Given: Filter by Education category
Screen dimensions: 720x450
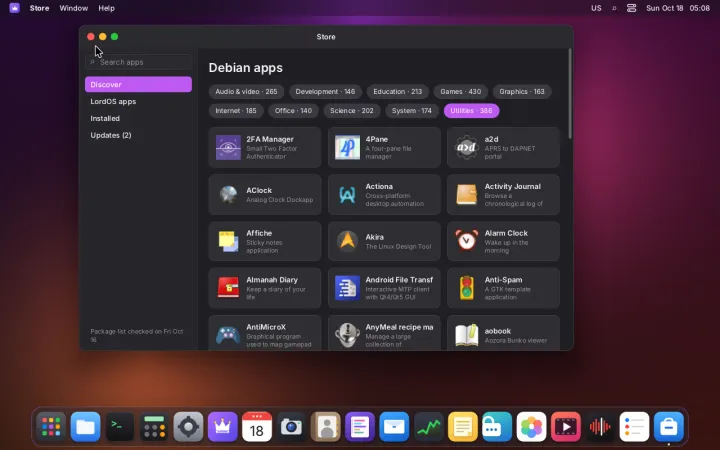Looking at the screenshot, I should pyautogui.click(x=398, y=91).
